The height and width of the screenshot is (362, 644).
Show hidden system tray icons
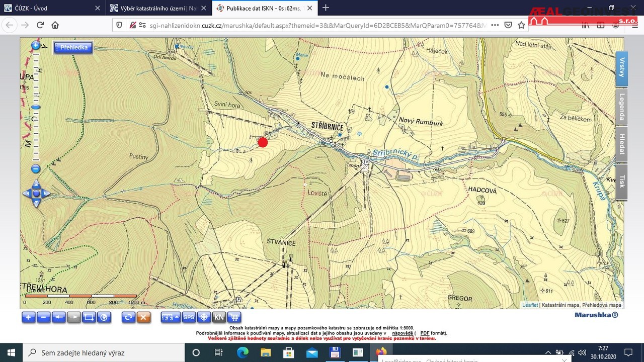[x=548, y=352]
